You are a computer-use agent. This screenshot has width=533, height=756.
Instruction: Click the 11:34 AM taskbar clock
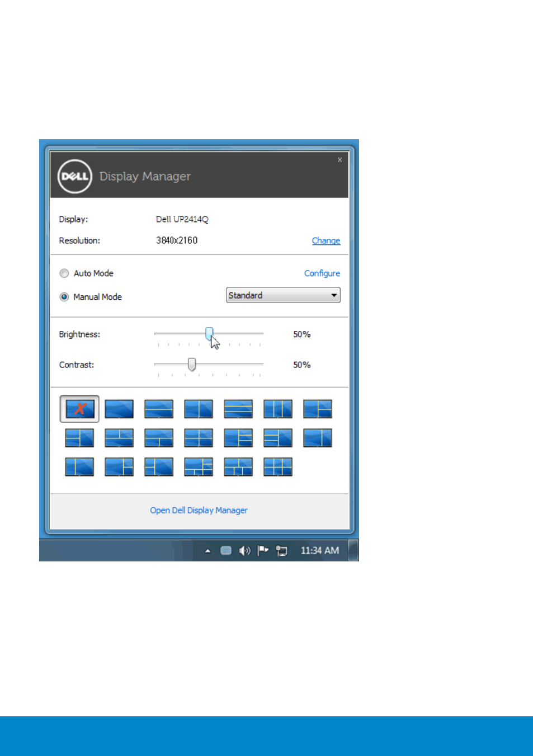pyautogui.click(x=320, y=551)
